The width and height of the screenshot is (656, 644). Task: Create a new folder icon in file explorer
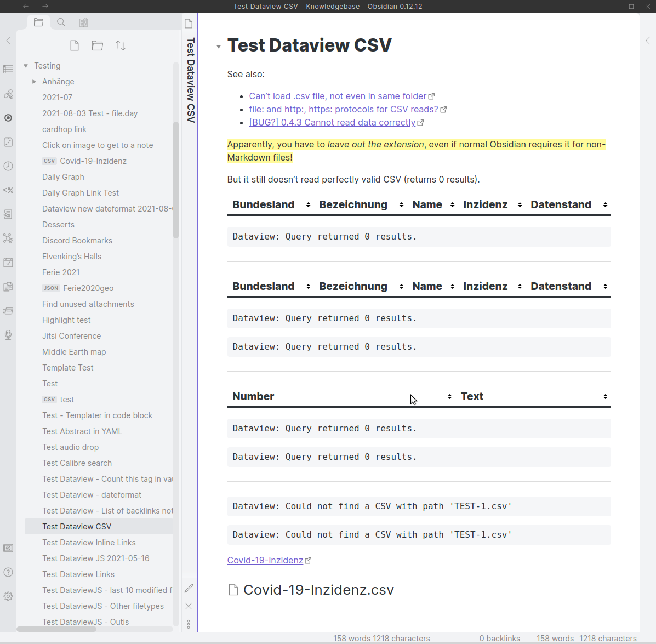tap(98, 45)
